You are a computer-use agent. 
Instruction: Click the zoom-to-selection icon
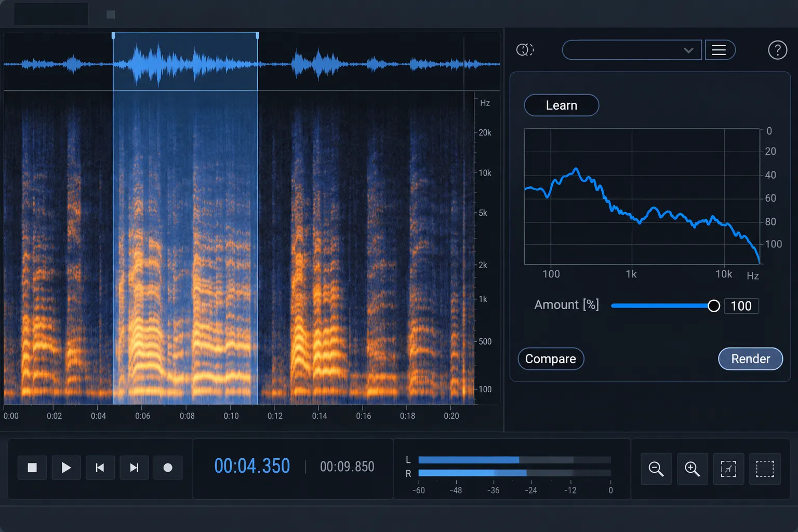click(x=728, y=469)
